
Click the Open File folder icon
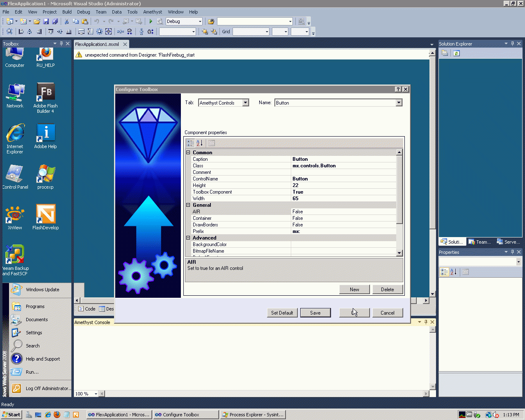point(37,21)
